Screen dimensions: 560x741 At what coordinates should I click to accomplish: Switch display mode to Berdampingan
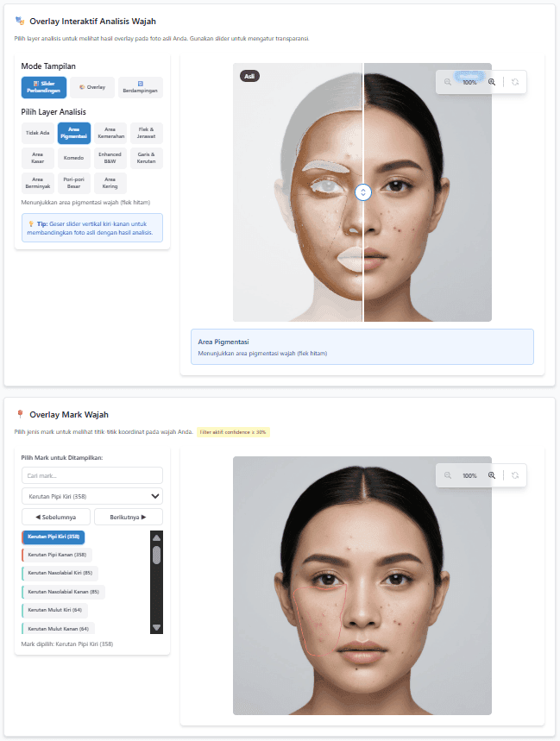(x=140, y=87)
